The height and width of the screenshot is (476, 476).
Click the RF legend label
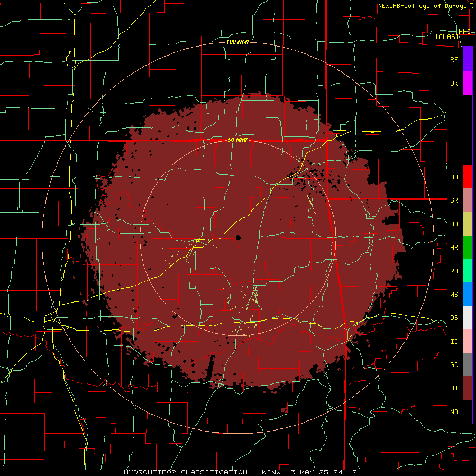click(454, 59)
